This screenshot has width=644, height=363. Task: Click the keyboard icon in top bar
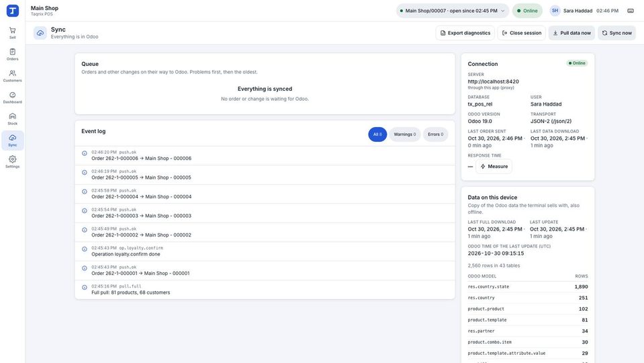[631, 11]
